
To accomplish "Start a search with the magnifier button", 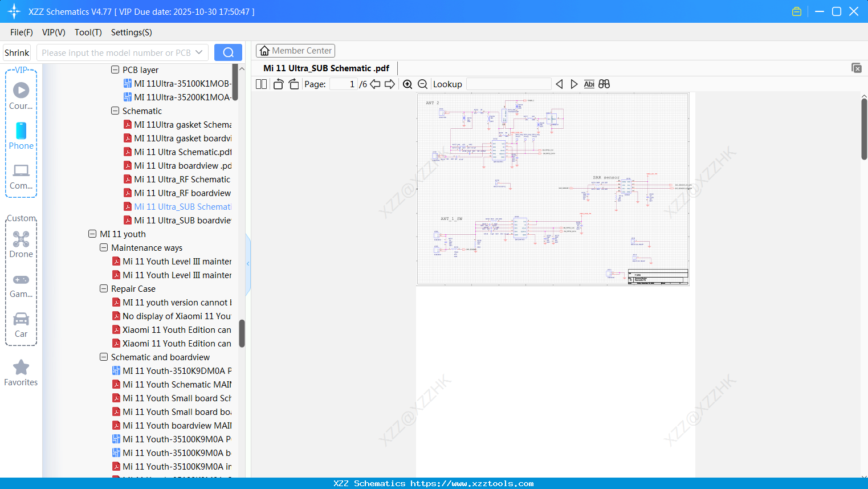I will tap(227, 52).
